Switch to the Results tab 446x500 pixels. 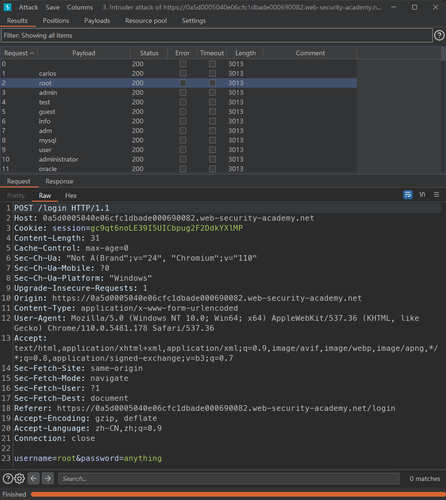17,21
